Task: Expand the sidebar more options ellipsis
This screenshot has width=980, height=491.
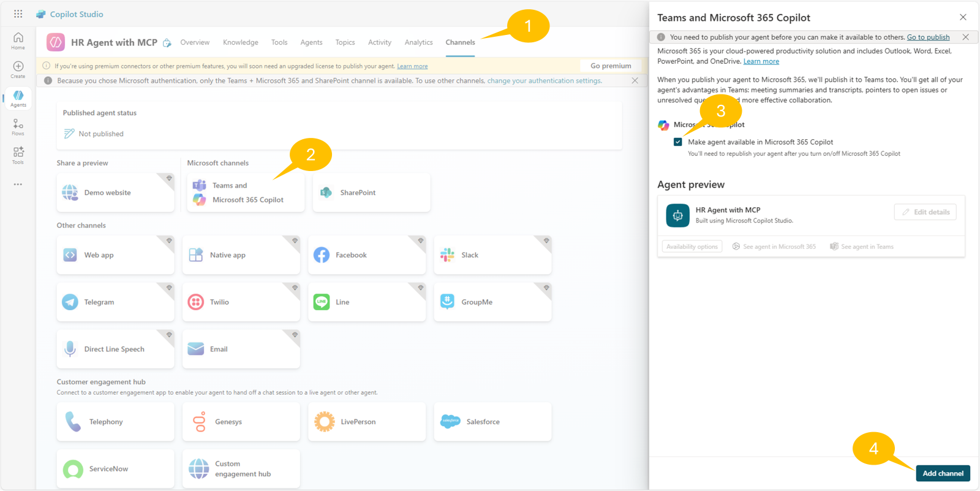Action: 18,184
